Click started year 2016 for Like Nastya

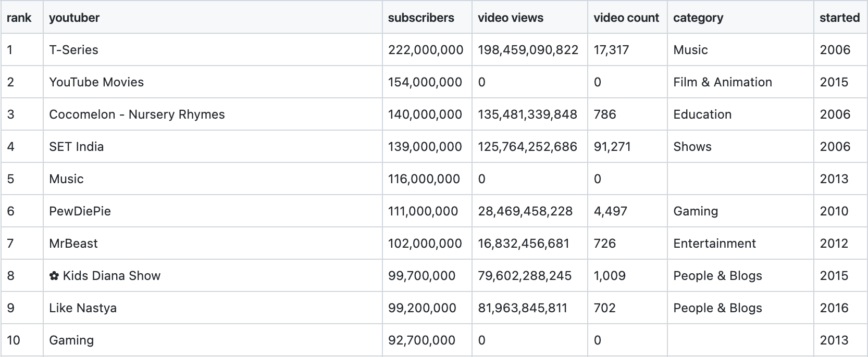pos(834,308)
